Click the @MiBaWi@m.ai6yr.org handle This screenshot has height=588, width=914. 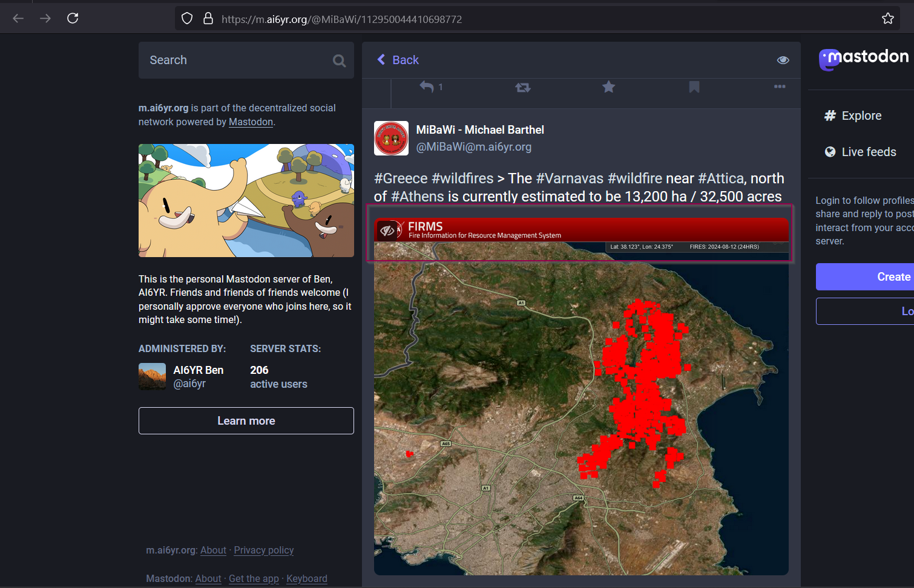click(474, 147)
